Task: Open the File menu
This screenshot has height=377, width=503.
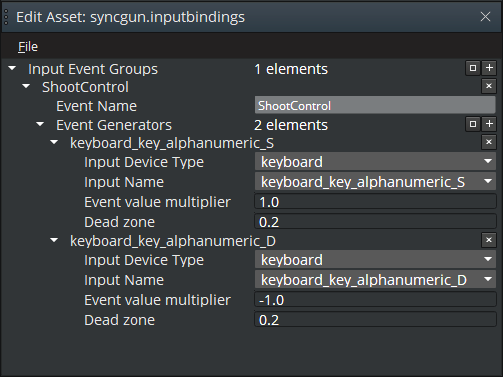Action: (x=28, y=47)
